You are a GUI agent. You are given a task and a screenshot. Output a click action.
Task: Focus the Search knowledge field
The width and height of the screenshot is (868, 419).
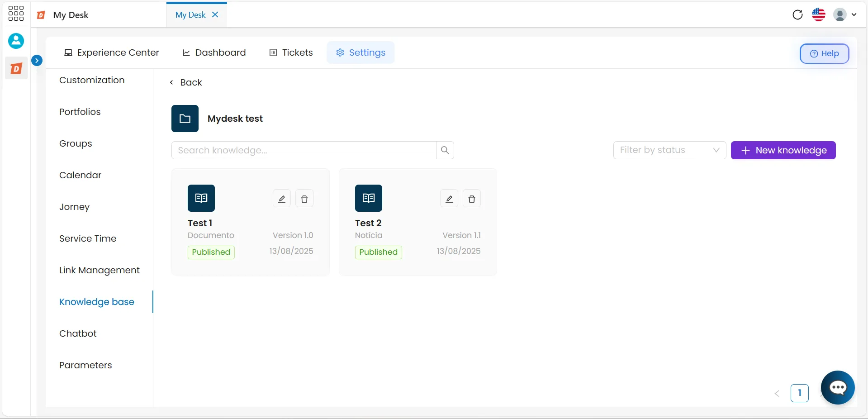(x=304, y=150)
